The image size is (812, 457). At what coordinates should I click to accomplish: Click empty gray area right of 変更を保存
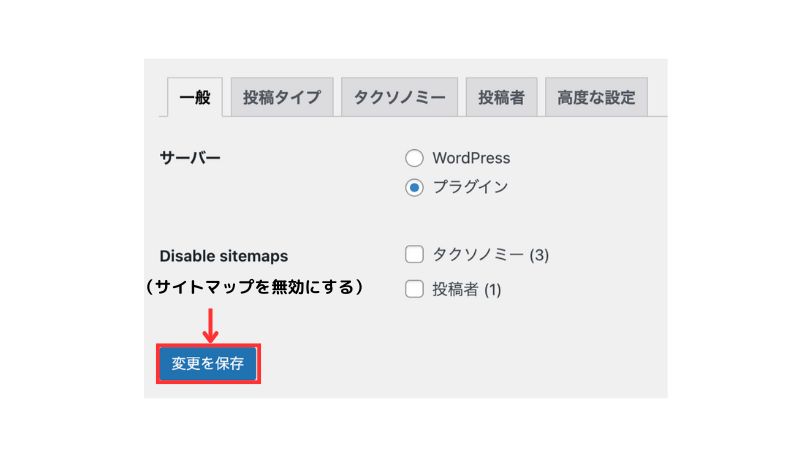[450, 364]
